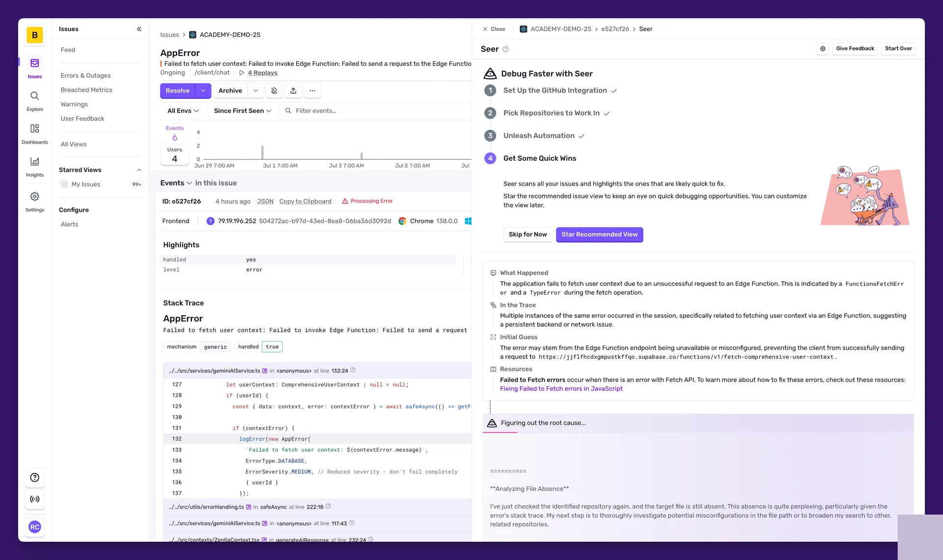Viewport: 943px width, 560px height.
Task: Open Settings from the left rail
Action: pos(34,201)
